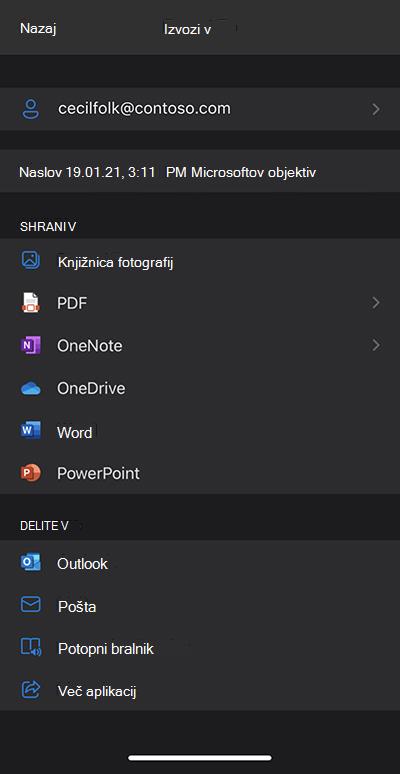Click the Potopni bralnik reader icon

point(31,648)
